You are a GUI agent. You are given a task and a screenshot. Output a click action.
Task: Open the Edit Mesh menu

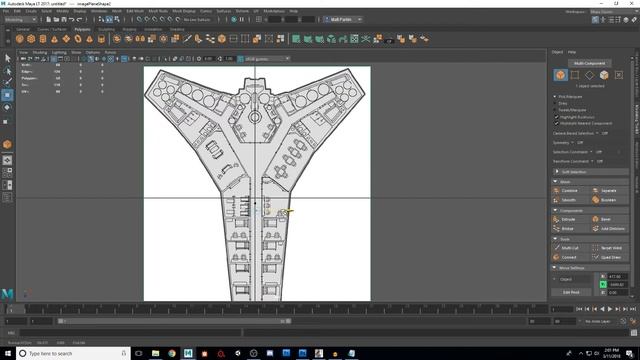(x=135, y=11)
